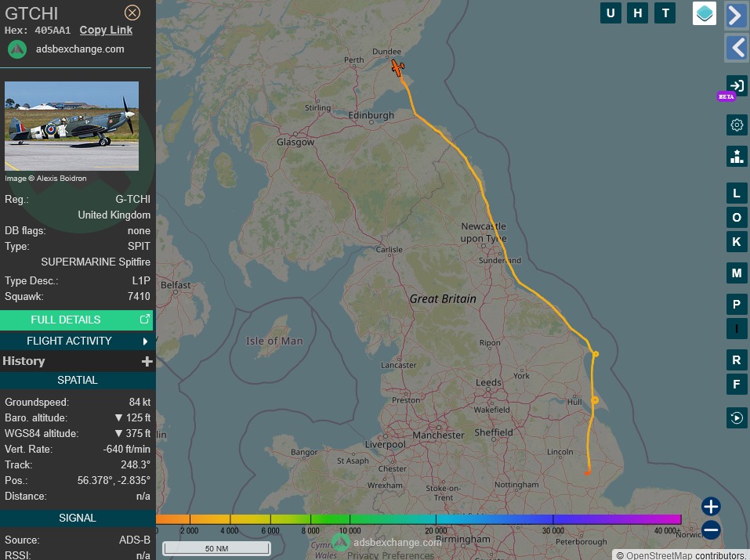Image resolution: width=750 pixels, height=560 pixels.
Task: Collapse sidebar with the left chevron
Action: pyautogui.click(x=737, y=48)
